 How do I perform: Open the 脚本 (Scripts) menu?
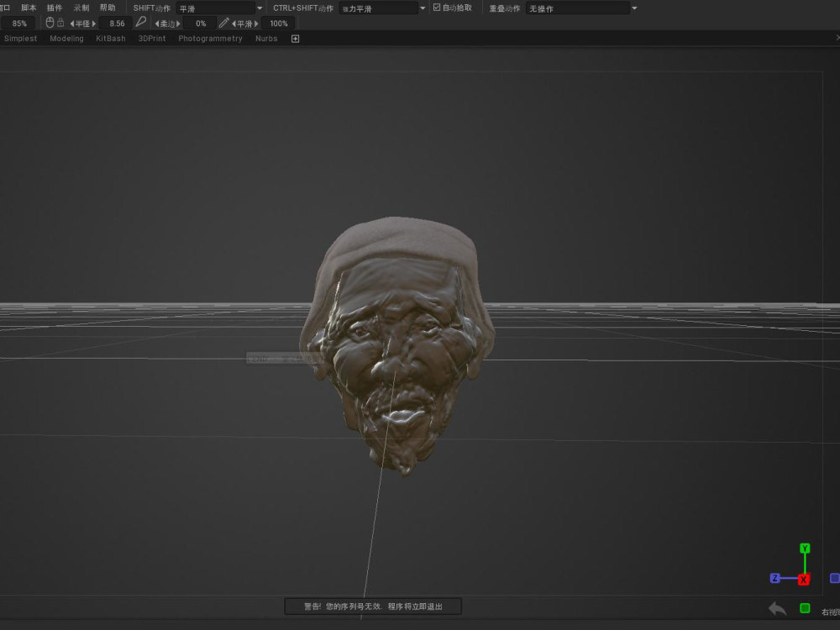tap(29, 8)
